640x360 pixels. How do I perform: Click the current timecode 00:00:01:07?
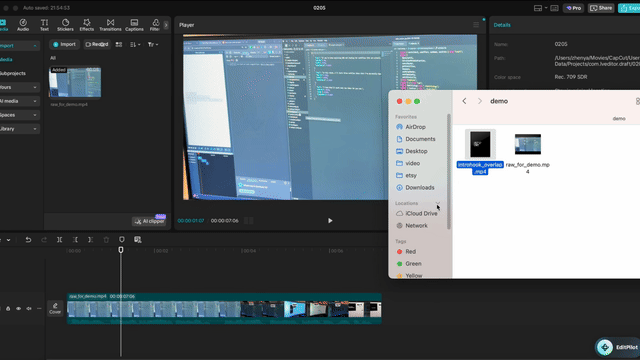tap(191, 221)
